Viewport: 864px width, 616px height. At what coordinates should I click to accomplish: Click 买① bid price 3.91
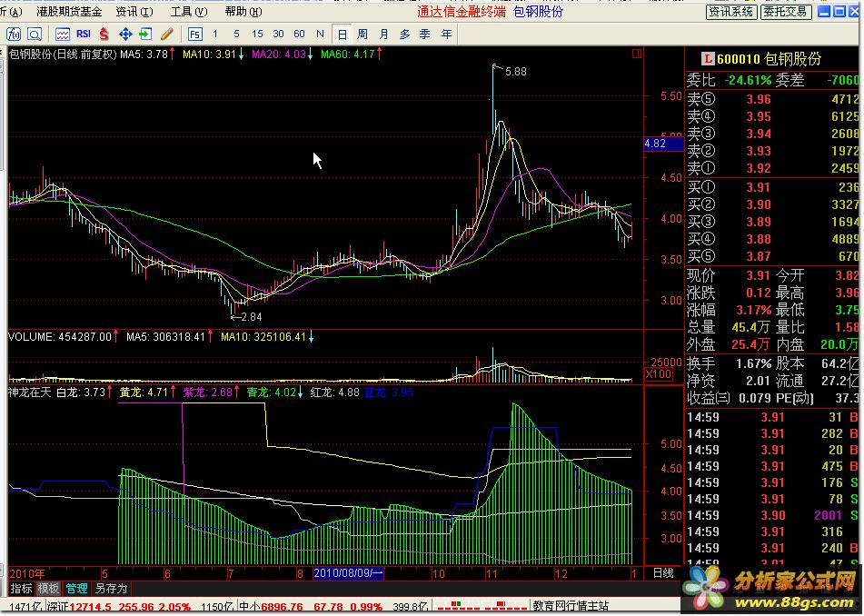click(759, 188)
